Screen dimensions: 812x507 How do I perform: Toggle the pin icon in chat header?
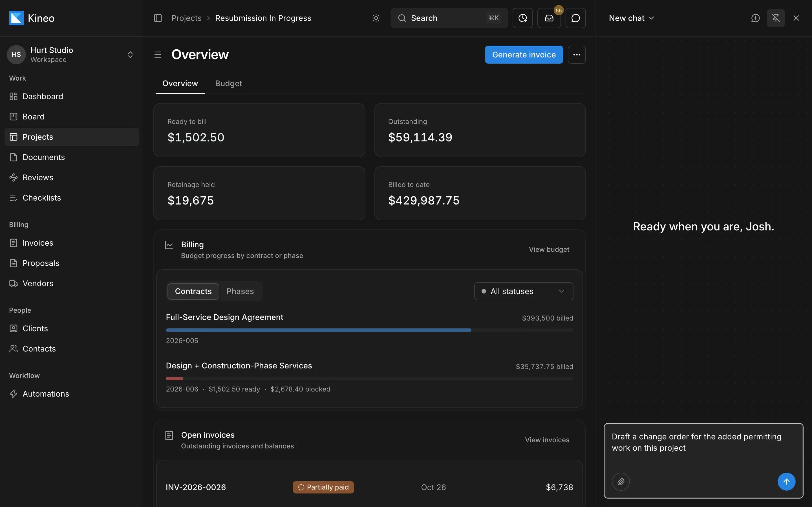775,18
